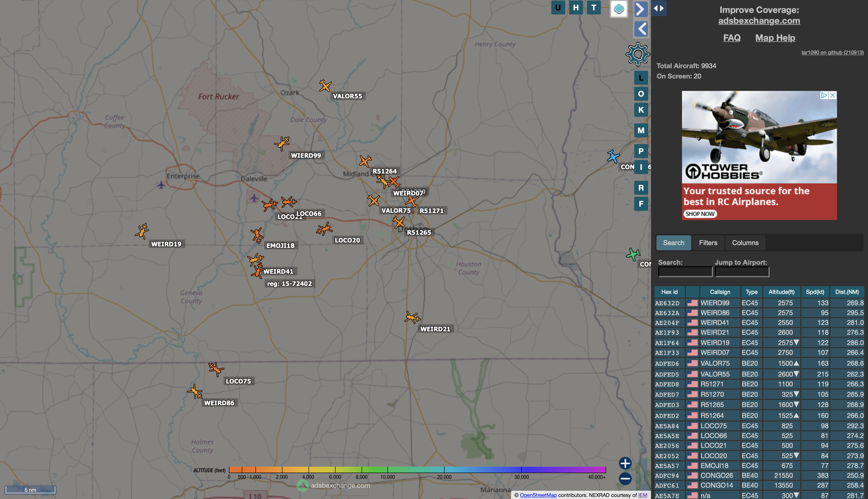
Task: Open the adsbexchange.com link
Action: [759, 21]
